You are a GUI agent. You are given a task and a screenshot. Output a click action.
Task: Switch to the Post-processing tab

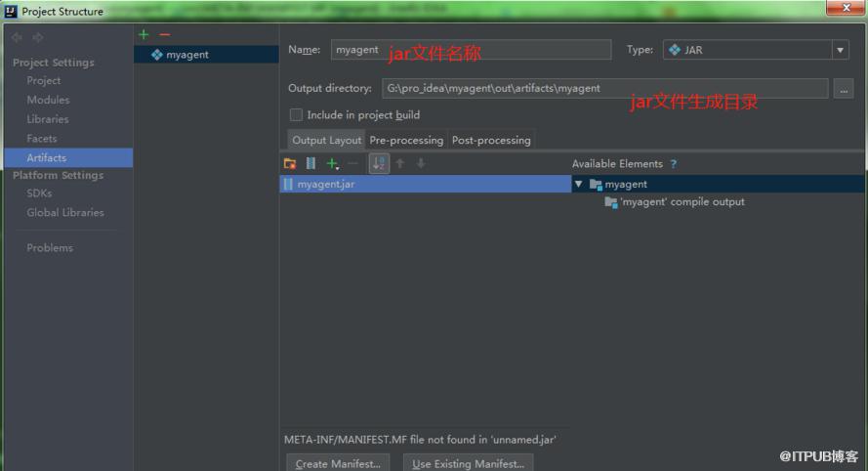click(491, 140)
